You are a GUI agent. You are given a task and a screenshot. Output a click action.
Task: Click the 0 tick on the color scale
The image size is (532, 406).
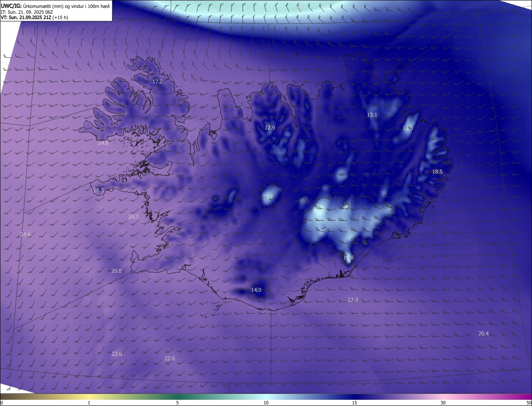1,403
